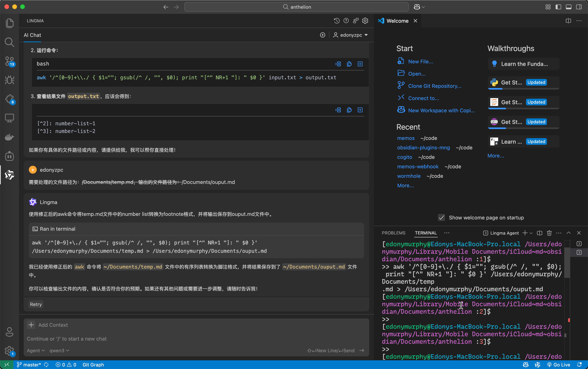Screen dimensions: 588x369
Task: Click Go Live in status bar
Action: [559, 365]
